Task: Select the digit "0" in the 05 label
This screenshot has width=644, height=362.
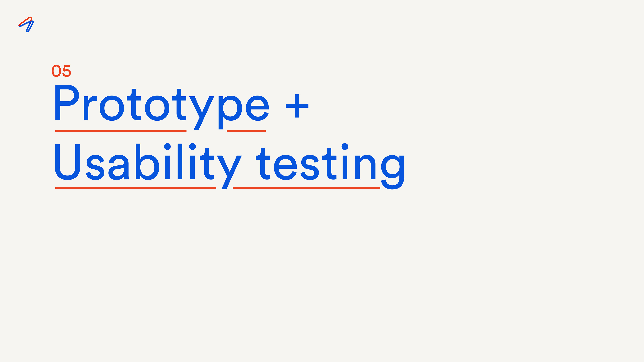Action: [56, 71]
